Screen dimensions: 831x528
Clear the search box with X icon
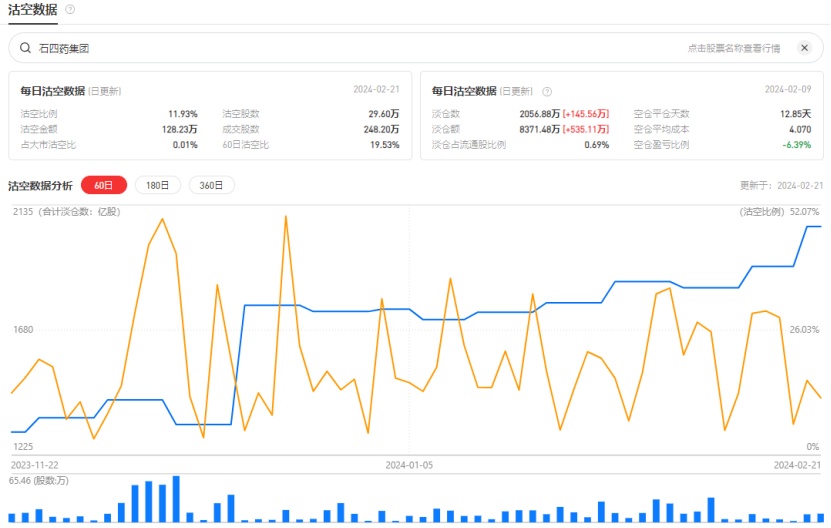pyautogui.click(x=804, y=48)
